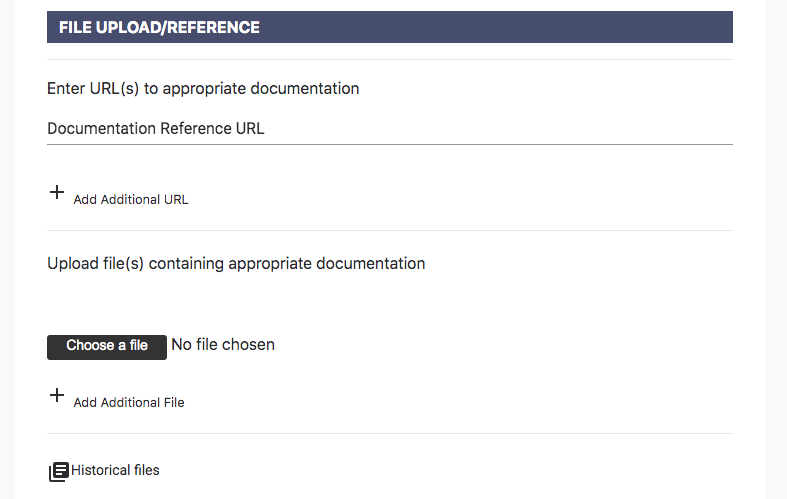Viewport: 787px width, 499px height.
Task: Click the Enter URL(s) to appropriate documentation heading
Action: tap(203, 88)
